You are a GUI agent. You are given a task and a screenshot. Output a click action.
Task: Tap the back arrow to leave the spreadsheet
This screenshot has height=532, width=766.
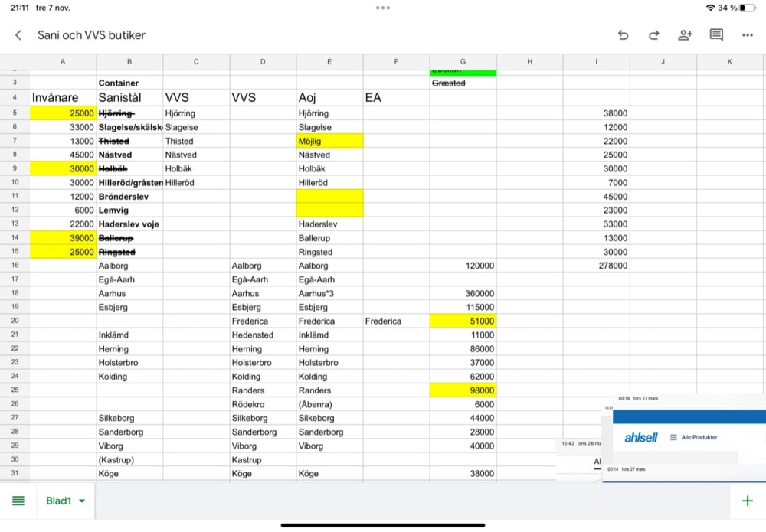pyautogui.click(x=18, y=35)
